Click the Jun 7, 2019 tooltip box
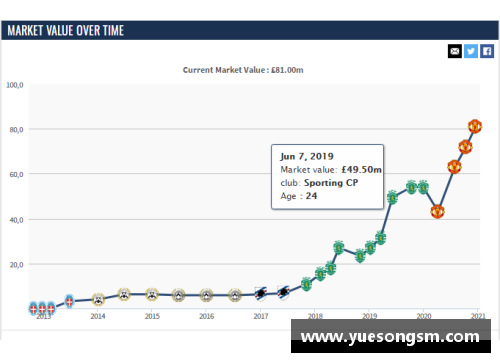Image resolution: width=500 pixels, height=362 pixels. 327,177
